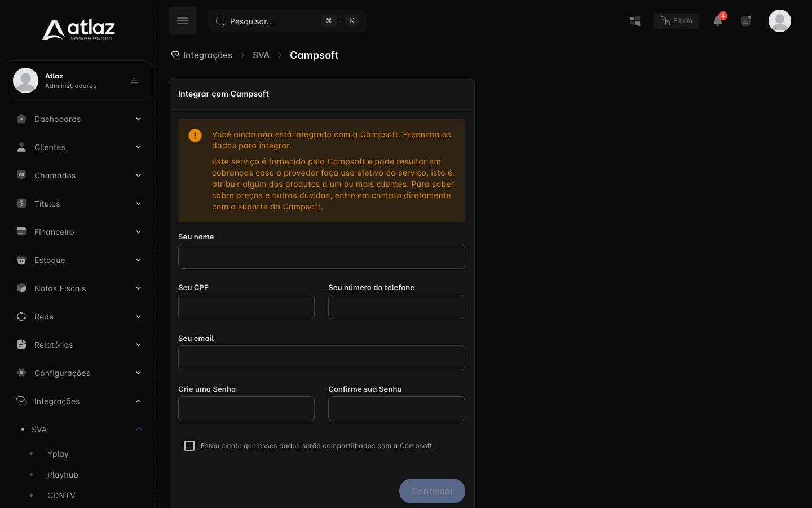812x508 pixels.
Task: Open the user avatar in the top-right corner
Action: (780, 21)
